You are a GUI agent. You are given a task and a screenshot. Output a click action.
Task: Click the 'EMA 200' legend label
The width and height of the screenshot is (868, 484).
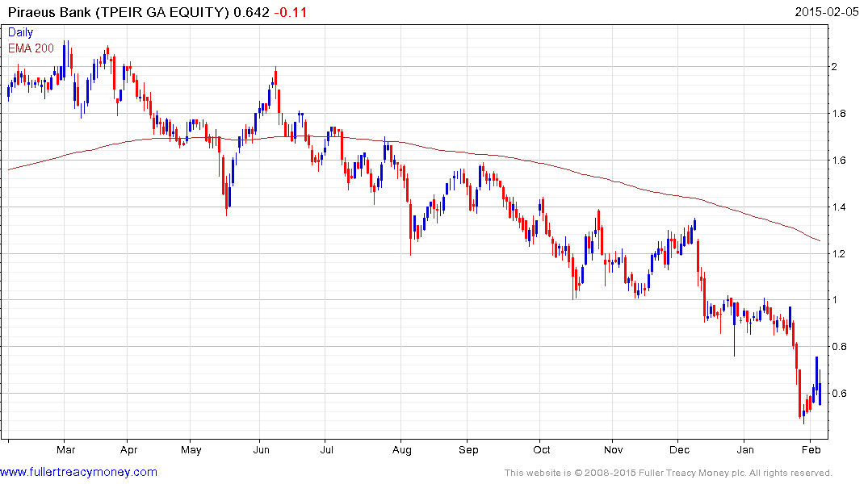coord(31,48)
